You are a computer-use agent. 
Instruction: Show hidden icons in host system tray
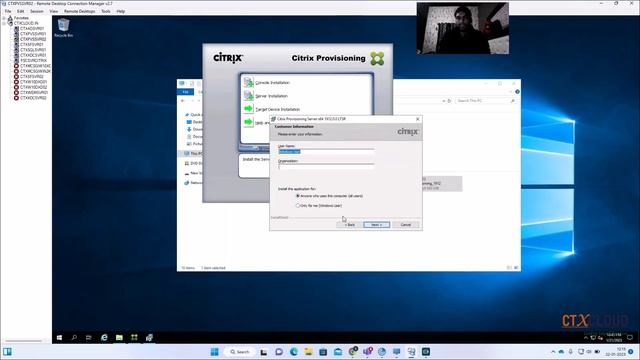click(553, 352)
